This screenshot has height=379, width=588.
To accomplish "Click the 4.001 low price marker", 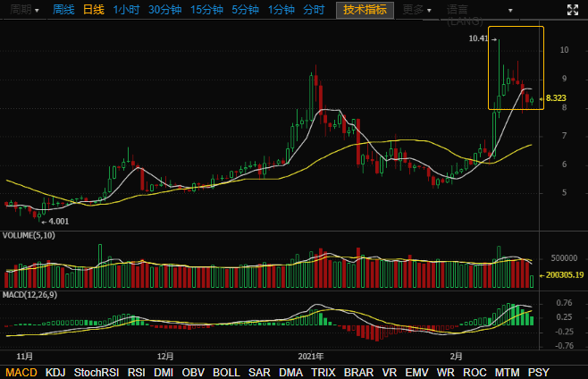I will [59, 222].
